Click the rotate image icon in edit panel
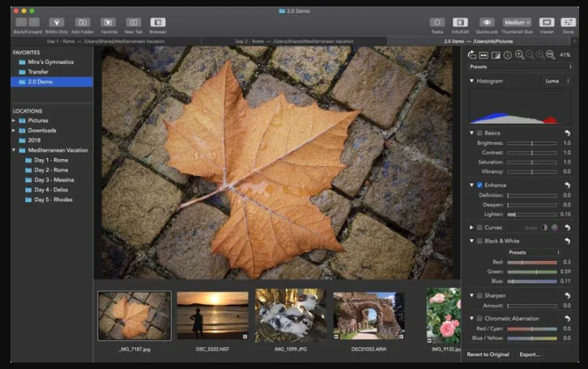 click(x=471, y=55)
